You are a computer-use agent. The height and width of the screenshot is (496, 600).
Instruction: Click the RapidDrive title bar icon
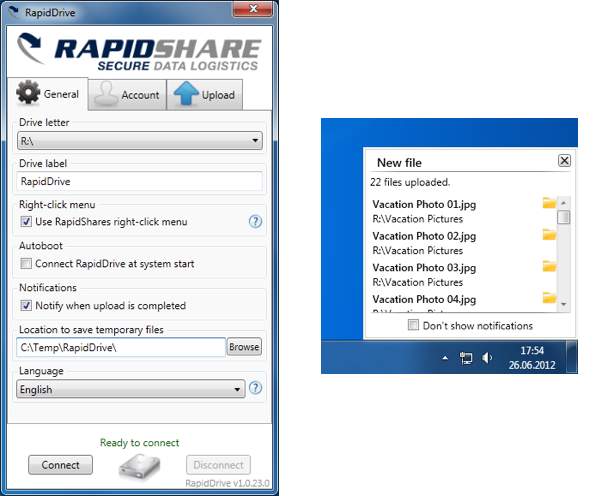tap(14, 12)
